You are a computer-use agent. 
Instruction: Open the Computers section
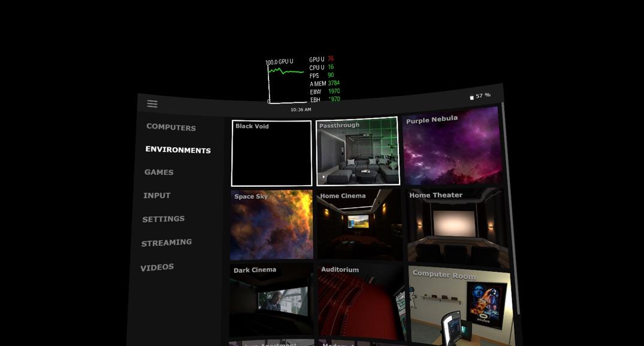(171, 128)
